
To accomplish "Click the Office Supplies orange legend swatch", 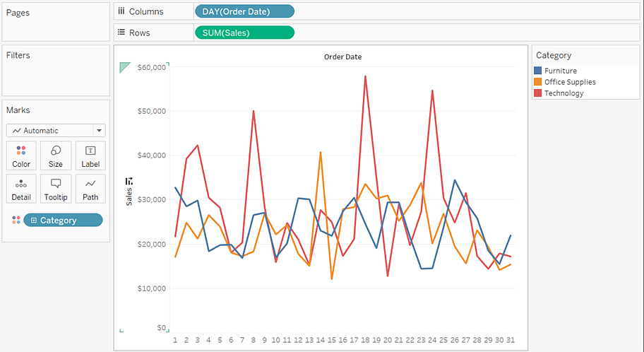I will point(538,82).
